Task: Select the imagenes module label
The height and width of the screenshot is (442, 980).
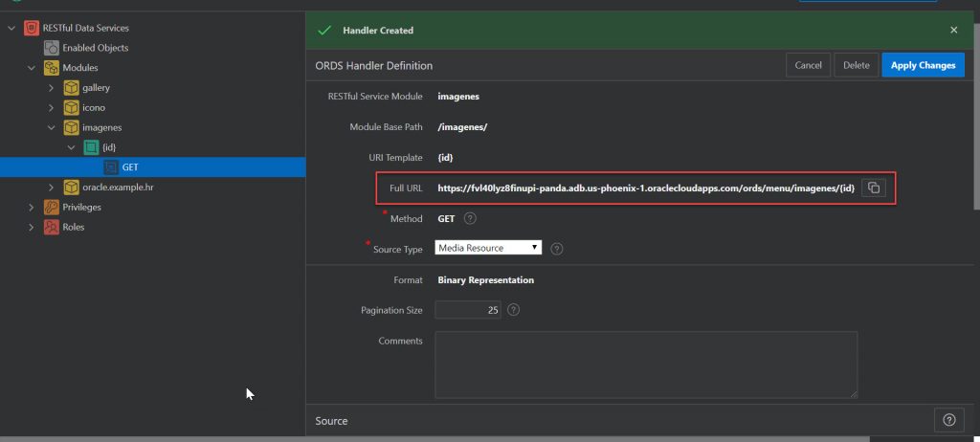Action: (x=101, y=127)
